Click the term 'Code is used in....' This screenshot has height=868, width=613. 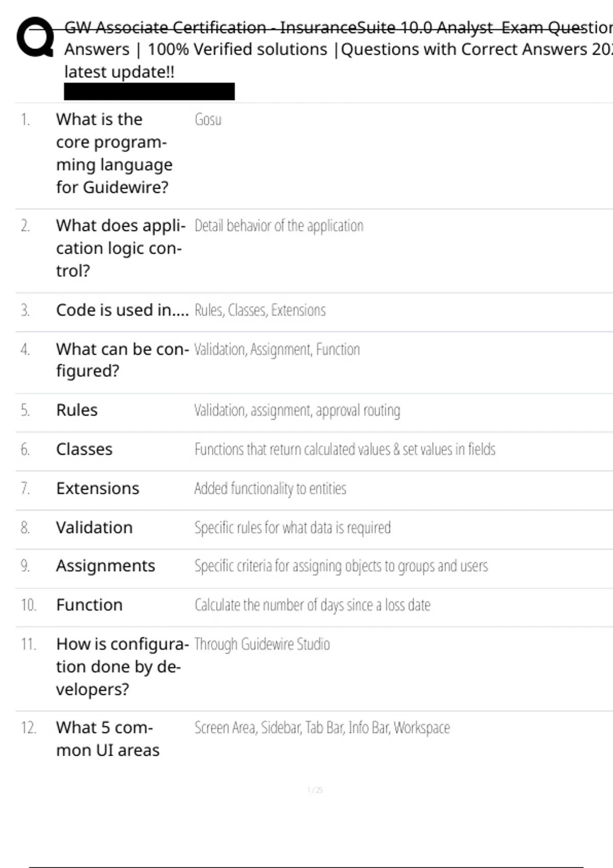click(x=123, y=310)
